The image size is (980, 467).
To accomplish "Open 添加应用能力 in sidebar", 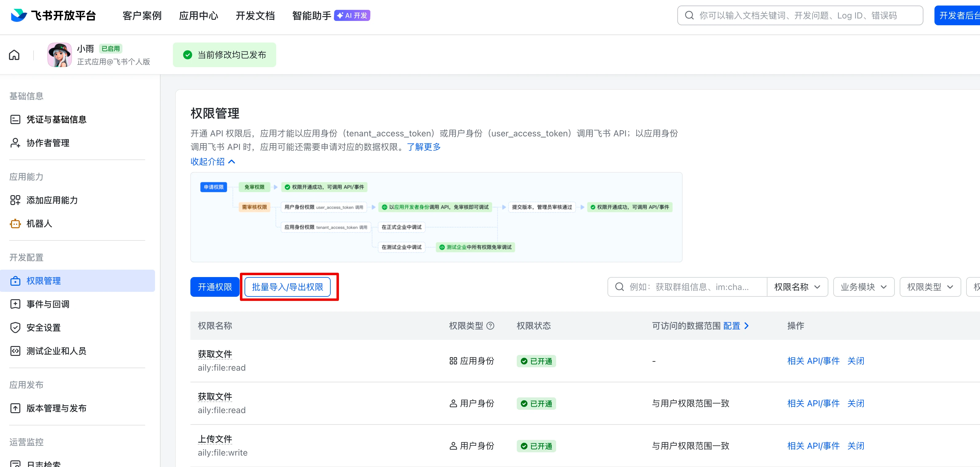I will tap(52, 200).
